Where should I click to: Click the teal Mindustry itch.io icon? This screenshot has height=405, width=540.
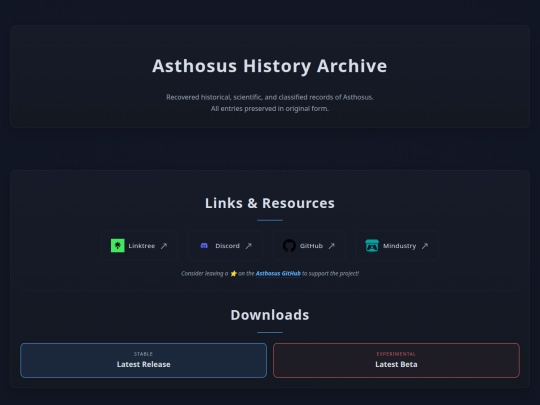tap(372, 246)
